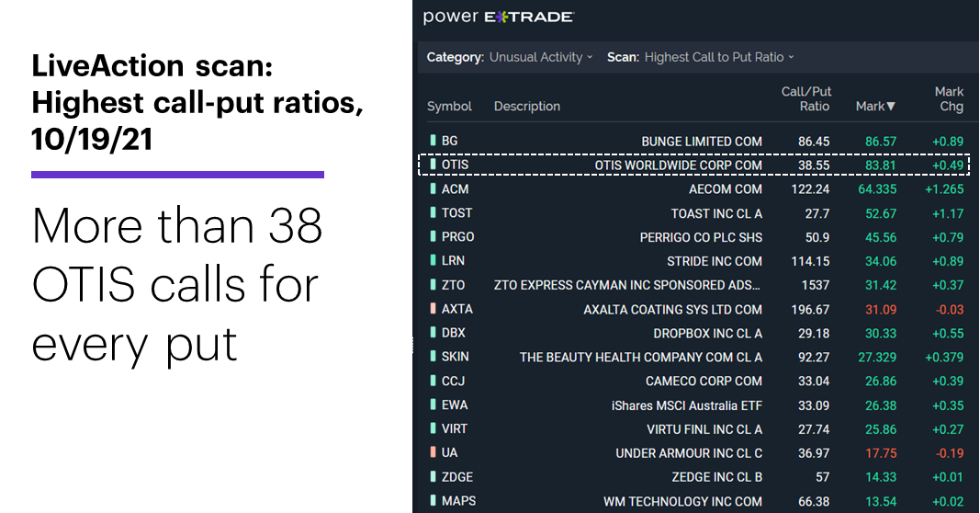Click DROPBOX INC CL A description
The width and height of the screenshot is (980, 513).
[707, 333]
